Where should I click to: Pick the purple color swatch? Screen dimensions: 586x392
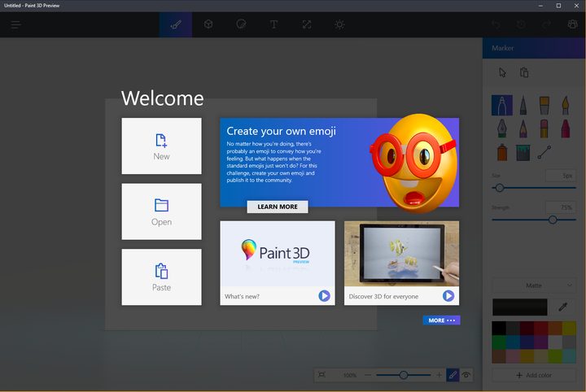540,342
